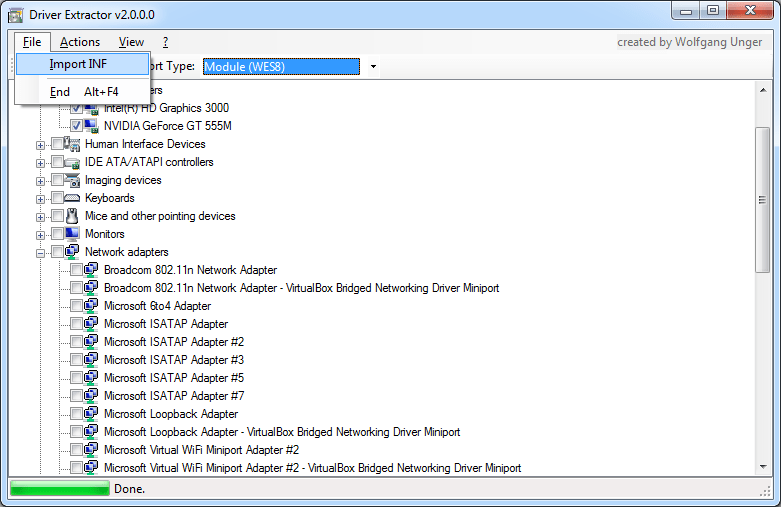
Task: Click the mouse icon for pointing devices
Action: point(72,216)
